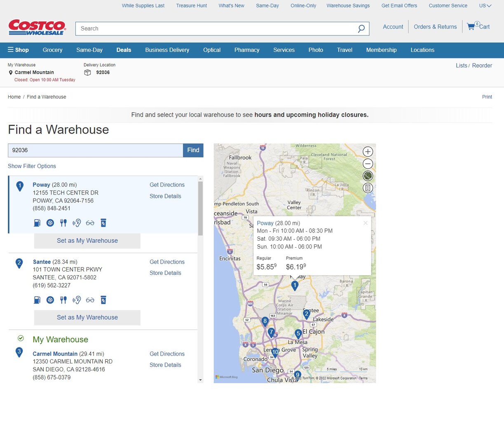
Task: Open the Reorder link
Action: (x=482, y=66)
